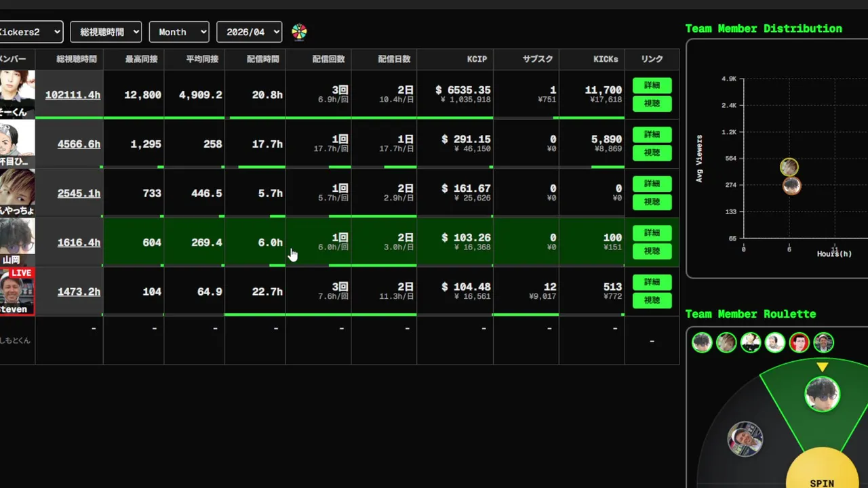Open the 4566.6h total hours link
The height and width of the screenshot is (488, 868).
pos(79,144)
